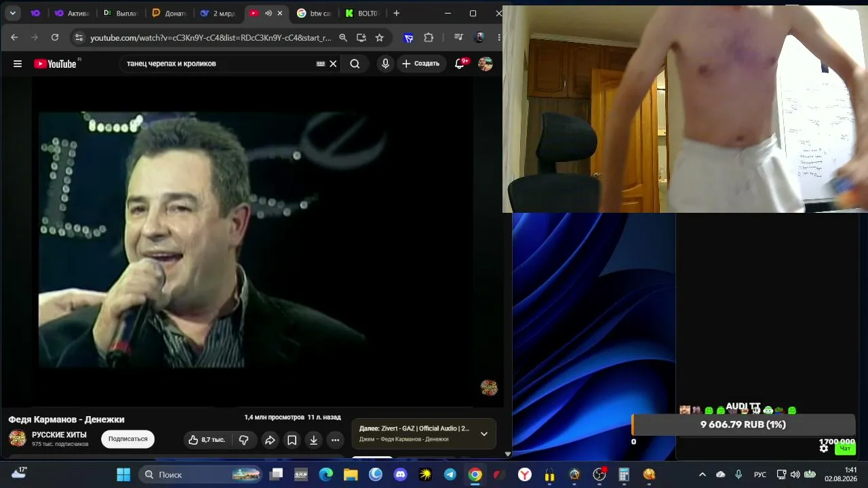Switch to the btw Google tab

(x=315, y=14)
